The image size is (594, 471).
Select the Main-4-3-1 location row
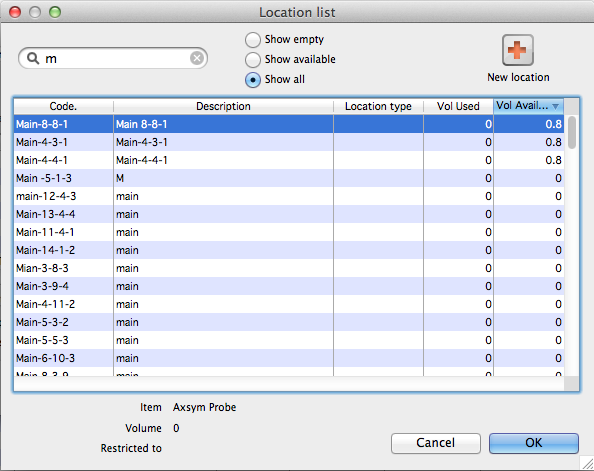pyautogui.click(x=289, y=142)
